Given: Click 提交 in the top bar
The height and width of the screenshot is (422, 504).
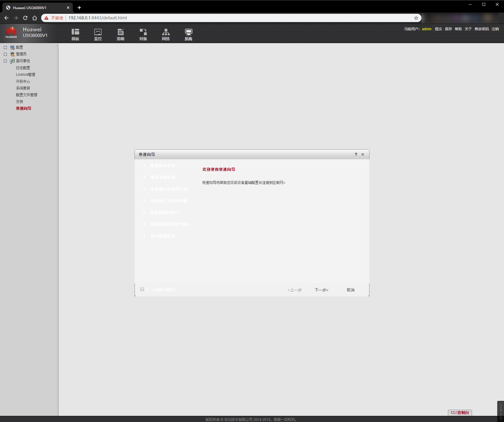Looking at the screenshot, I should [x=438, y=29].
